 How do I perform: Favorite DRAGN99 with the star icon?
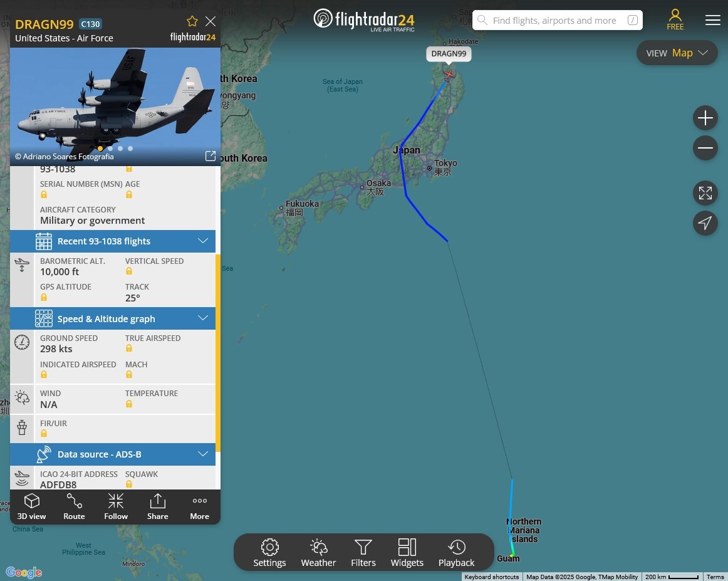pyautogui.click(x=192, y=21)
